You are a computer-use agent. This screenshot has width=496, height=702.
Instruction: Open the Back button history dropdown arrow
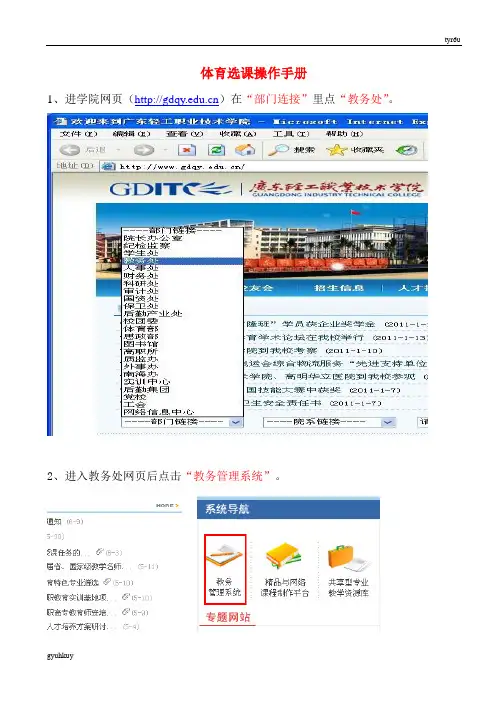click(118, 150)
